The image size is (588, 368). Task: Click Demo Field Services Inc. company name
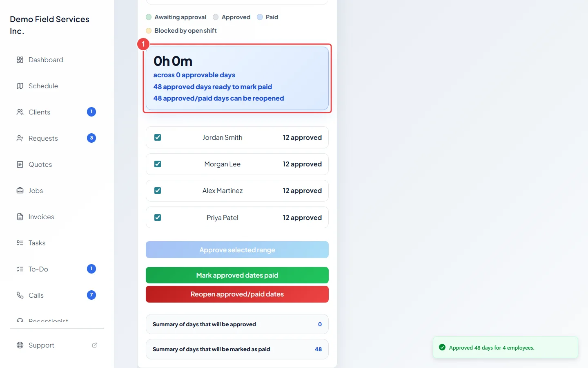[49, 25]
